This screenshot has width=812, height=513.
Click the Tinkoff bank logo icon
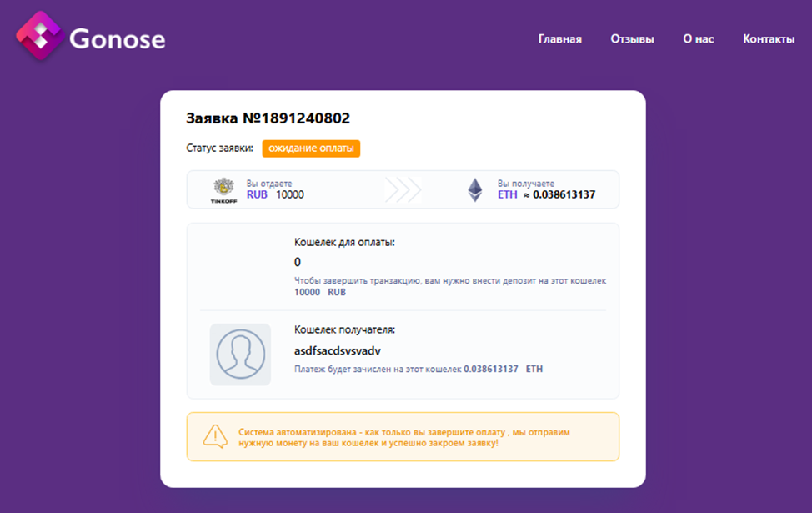click(224, 190)
